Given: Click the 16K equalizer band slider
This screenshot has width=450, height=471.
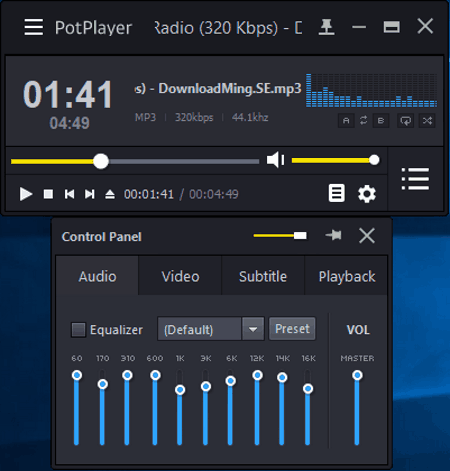Looking at the screenshot, I should coord(308,407).
